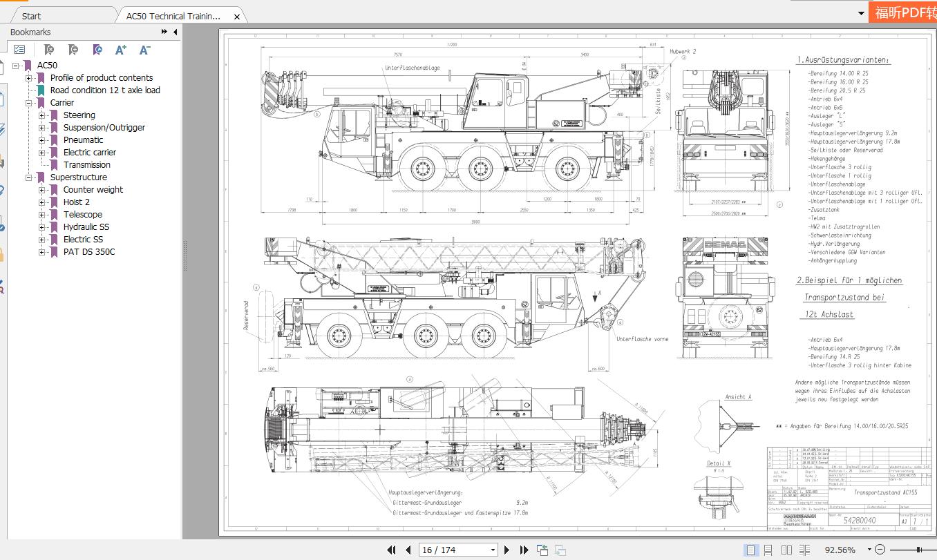Jump to last page with skip-forward button

(523, 549)
